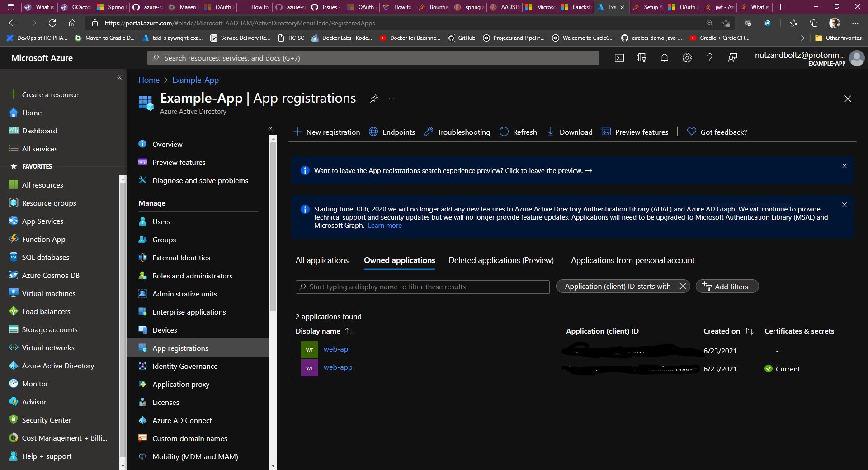Open Cloud Shell from the top bar
Screen dimensions: 868x470
(x=619, y=58)
